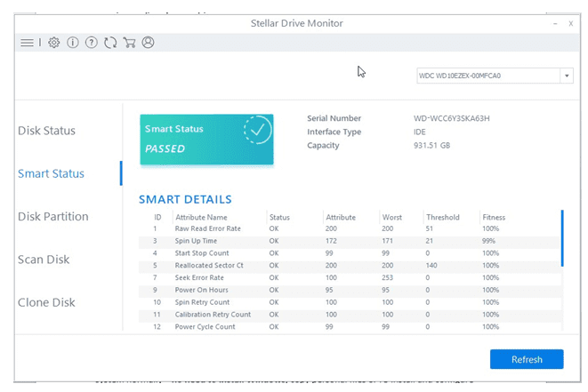Click the SMART details vertical scrollbar
588x392 pixels.
tap(561, 238)
